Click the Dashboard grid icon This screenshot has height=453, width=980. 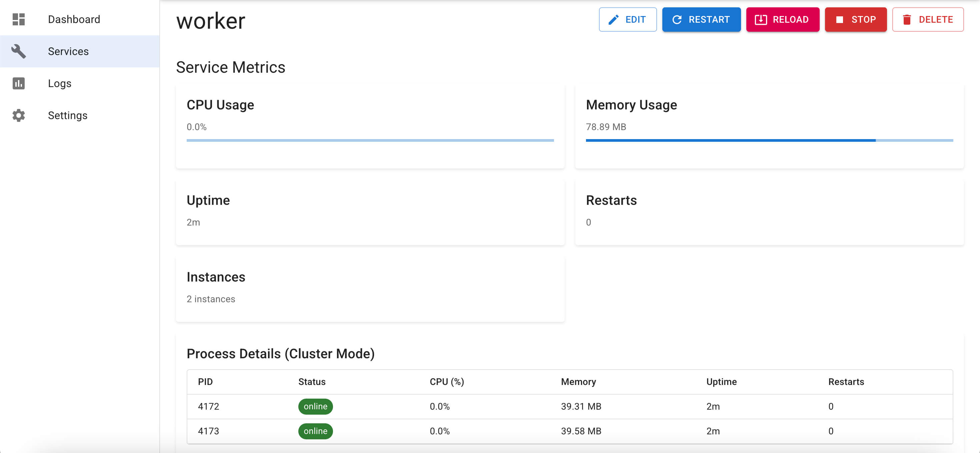[x=19, y=19]
